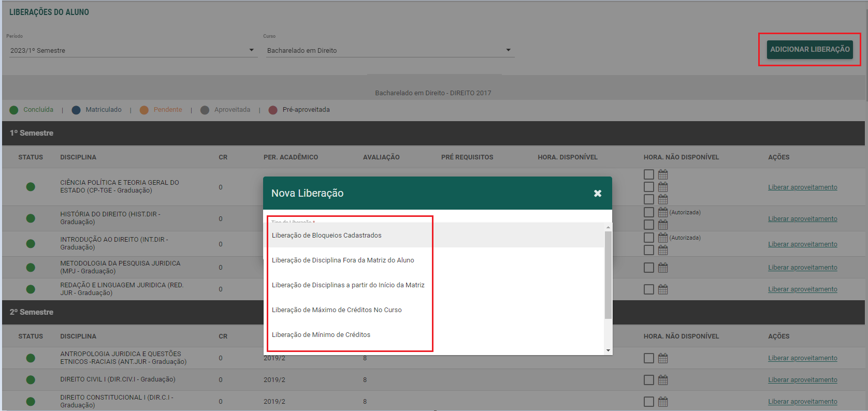This screenshot has width=868, height=411.
Task: Tick the checkbox in Redação e Linguagem Jurídica row
Action: tap(649, 289)
